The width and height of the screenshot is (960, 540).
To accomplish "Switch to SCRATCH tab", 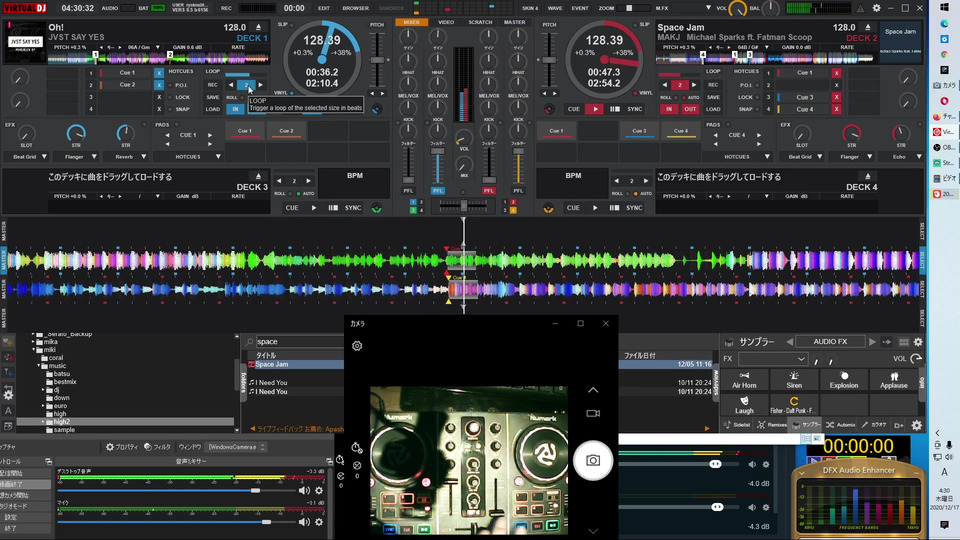I will point(480,22).
